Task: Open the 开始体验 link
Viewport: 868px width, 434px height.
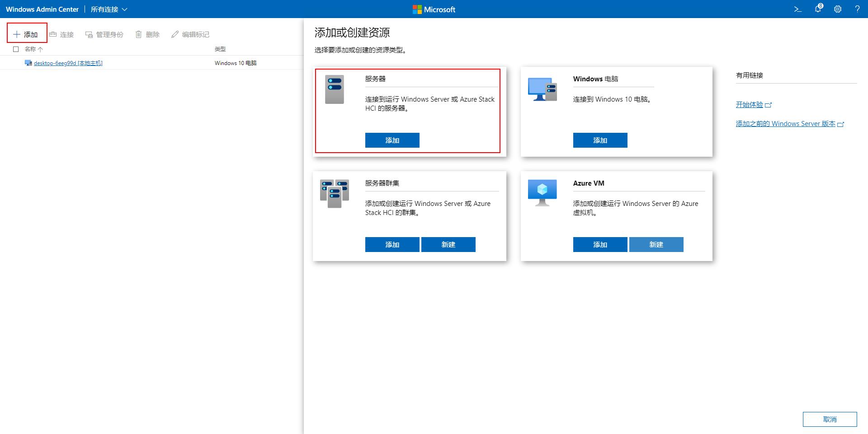Action: click(754, 104)
